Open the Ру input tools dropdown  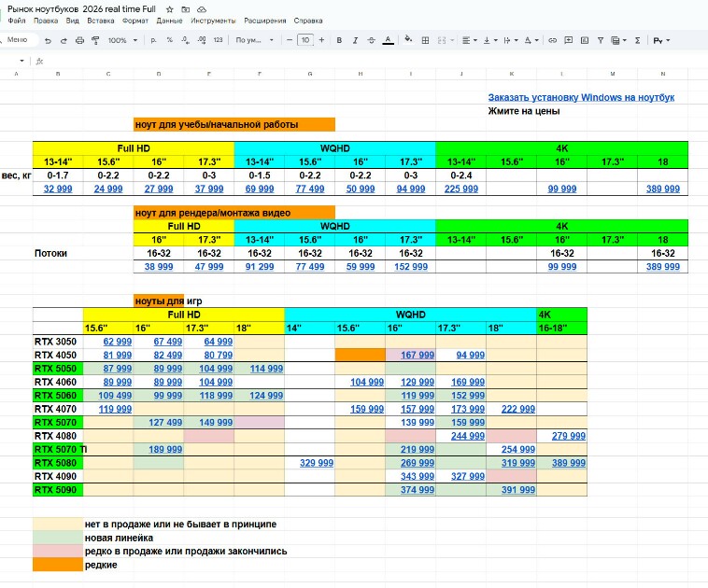click(x=661, y=41)
